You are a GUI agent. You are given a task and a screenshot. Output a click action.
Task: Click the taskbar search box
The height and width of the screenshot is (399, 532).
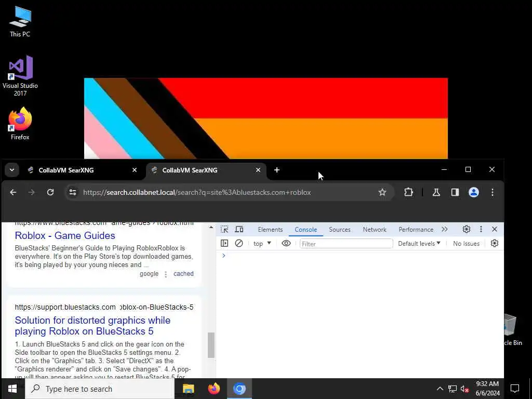tap(100, 389)
